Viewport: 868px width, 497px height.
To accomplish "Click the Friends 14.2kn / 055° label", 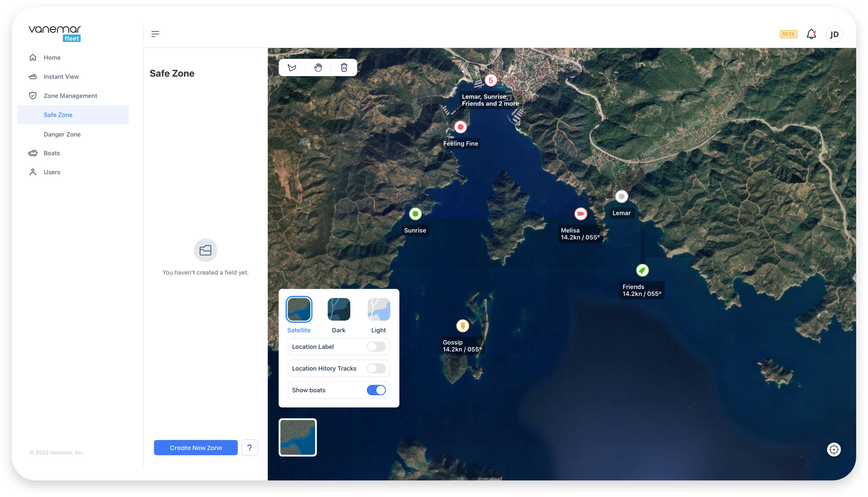I will [x=642, y=291].
